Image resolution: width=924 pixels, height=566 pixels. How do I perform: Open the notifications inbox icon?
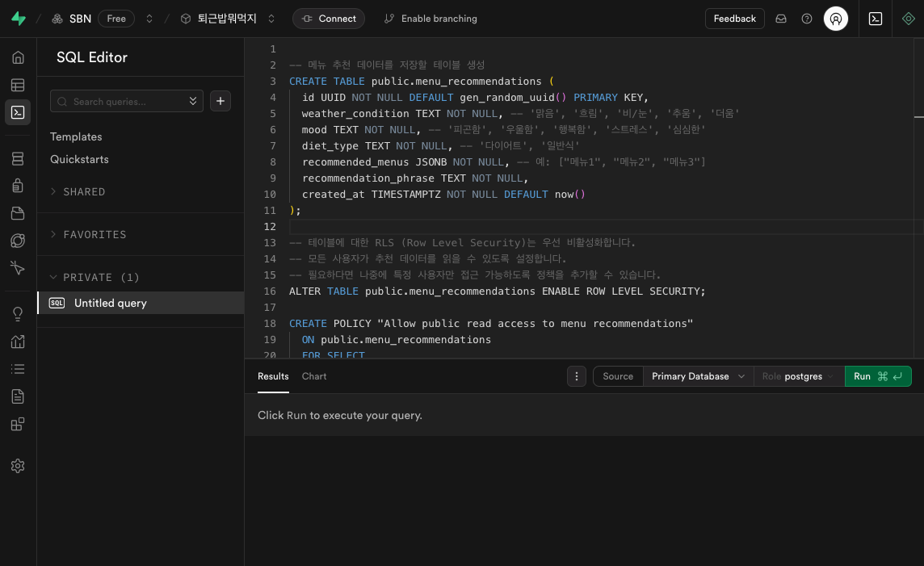[x=781, y=19]
